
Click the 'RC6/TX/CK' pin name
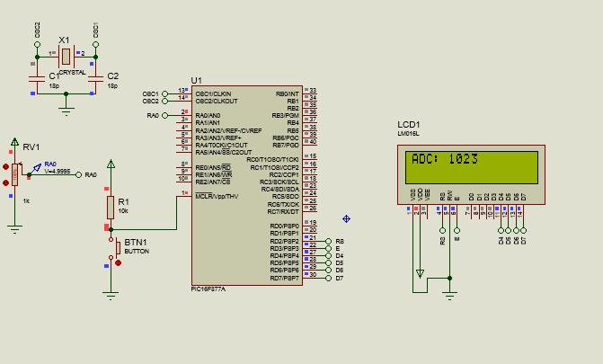coord(283,204)
